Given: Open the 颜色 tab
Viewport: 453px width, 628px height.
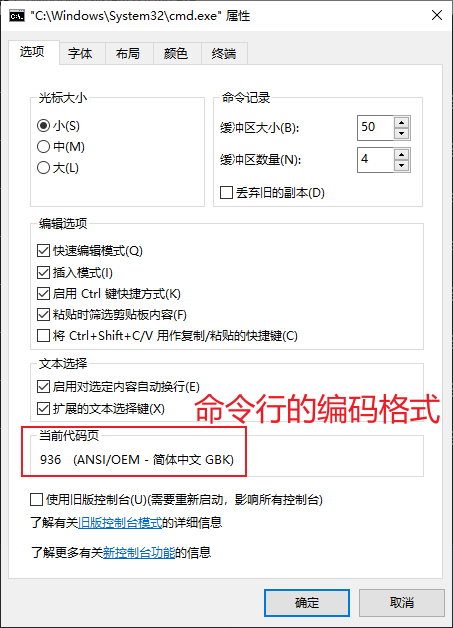Looking at the screenshot, I should coord(176,53).
